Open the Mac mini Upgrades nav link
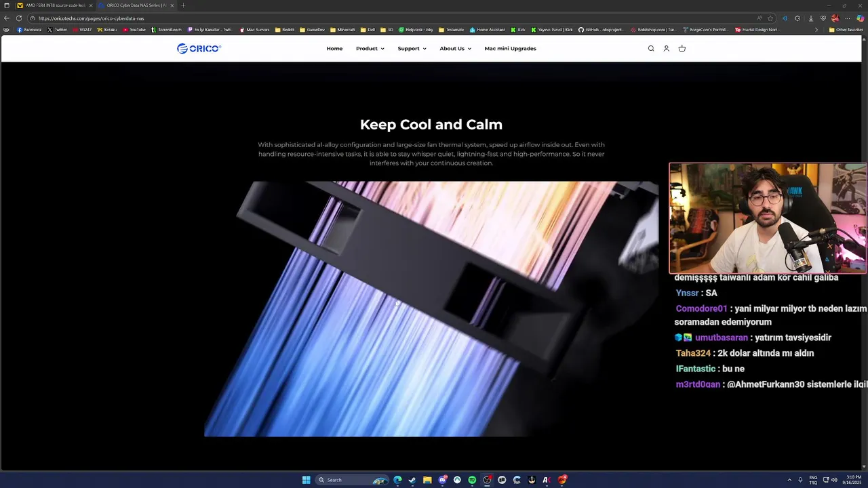This screenshot has width=868, height=488. click(x=511, y=49)
